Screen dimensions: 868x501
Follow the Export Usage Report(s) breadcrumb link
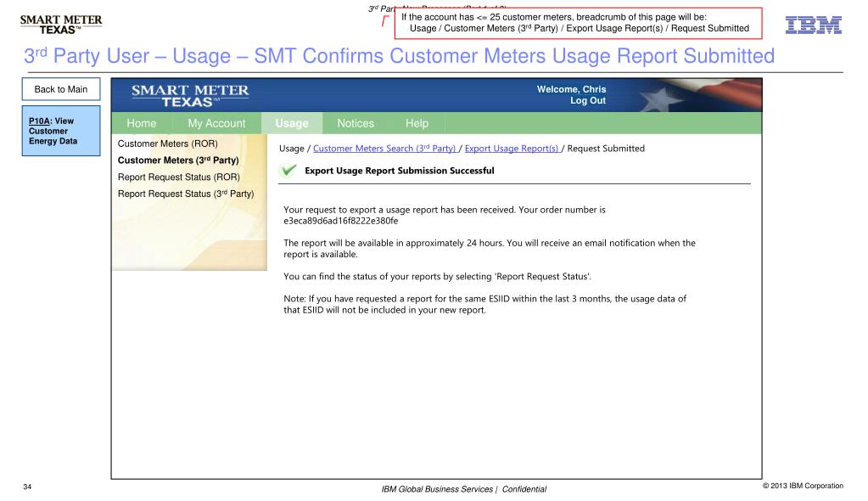[512, 149]
